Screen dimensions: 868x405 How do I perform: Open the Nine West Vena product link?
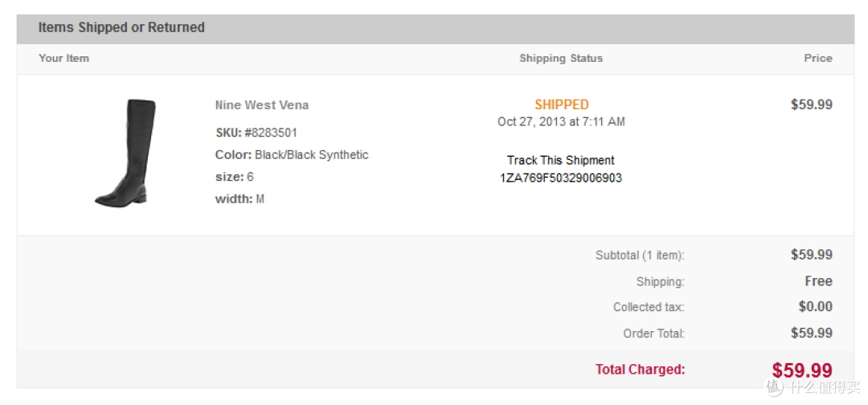[x=262, y=105]
